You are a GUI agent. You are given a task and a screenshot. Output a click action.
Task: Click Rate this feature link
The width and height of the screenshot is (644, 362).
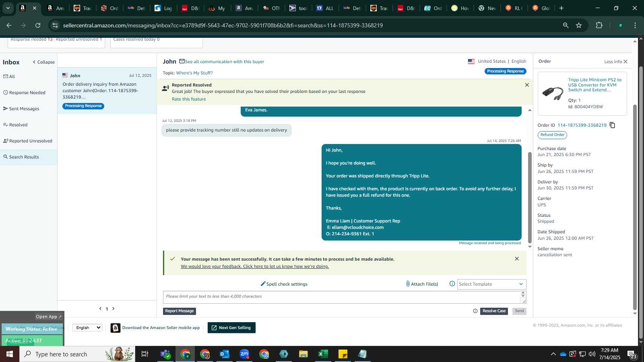(x=189, y=99)
